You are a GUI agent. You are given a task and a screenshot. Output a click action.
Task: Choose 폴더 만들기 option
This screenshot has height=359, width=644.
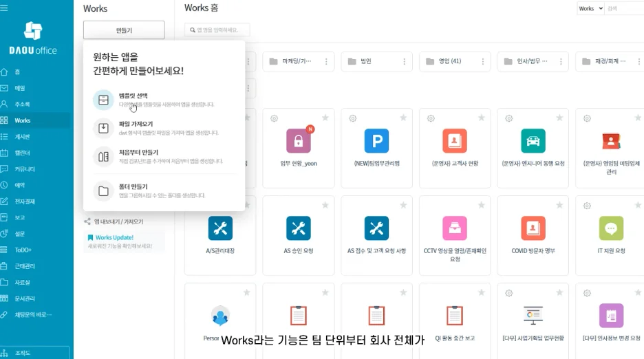tap(164, 191)
